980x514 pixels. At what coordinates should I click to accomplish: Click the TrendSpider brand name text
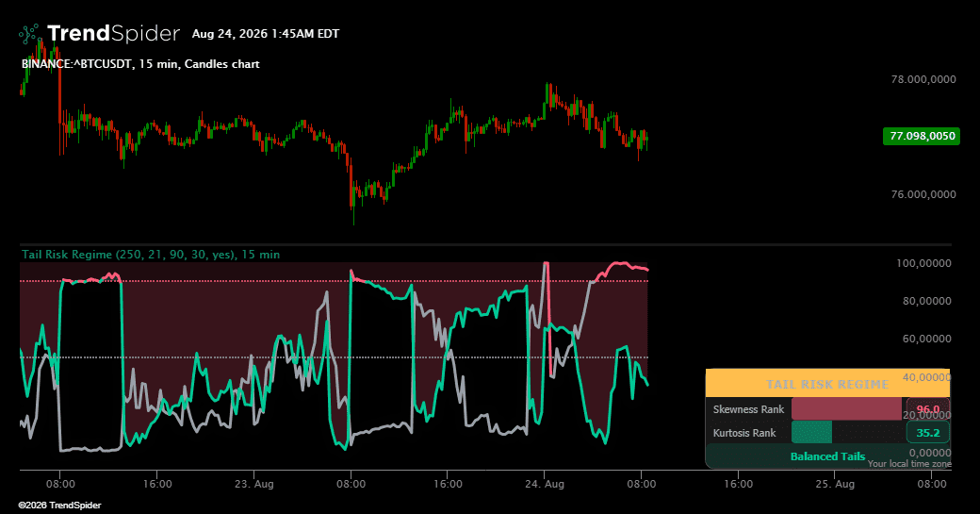pos(113,34)
